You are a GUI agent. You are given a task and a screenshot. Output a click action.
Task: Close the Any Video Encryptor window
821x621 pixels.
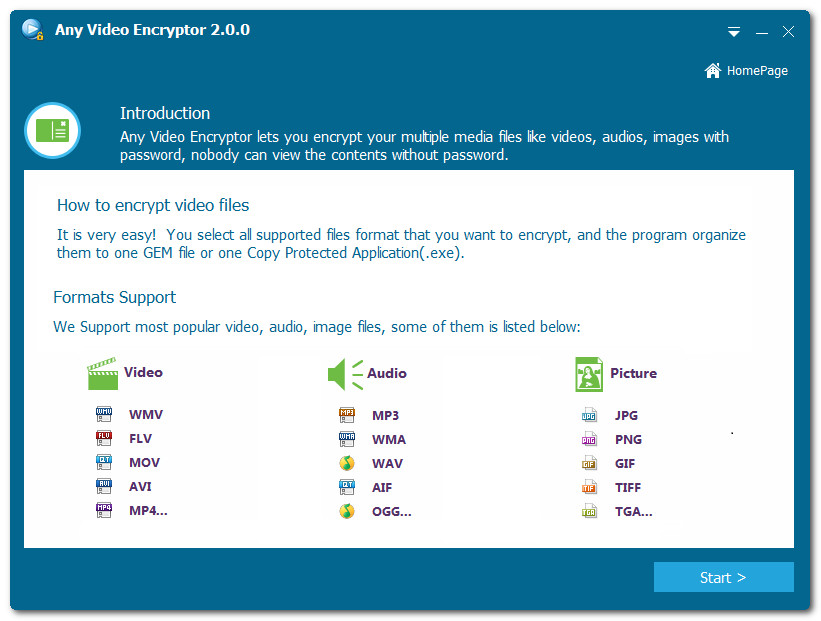[x=789, y=32]
